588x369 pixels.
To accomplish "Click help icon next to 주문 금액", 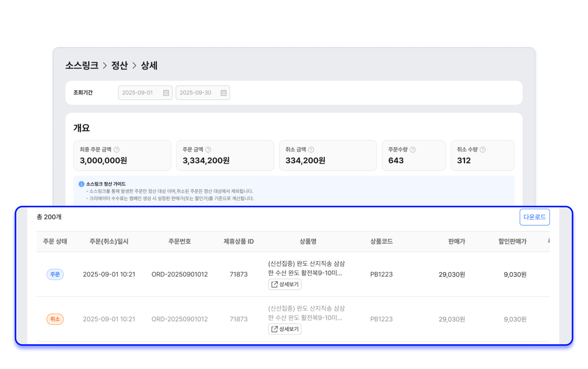I will pyautogui.click(x=208, y=150).
